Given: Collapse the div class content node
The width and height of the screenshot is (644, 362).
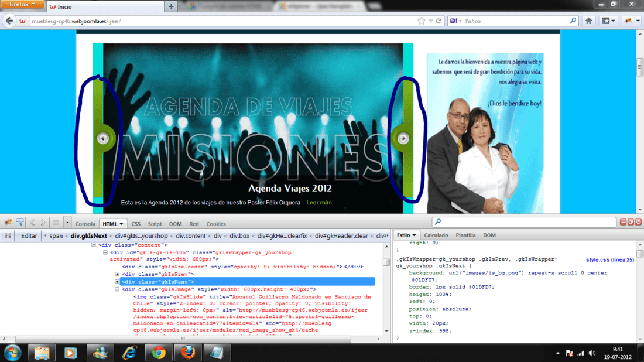Looking at the screenshot, I should [94, 245].
